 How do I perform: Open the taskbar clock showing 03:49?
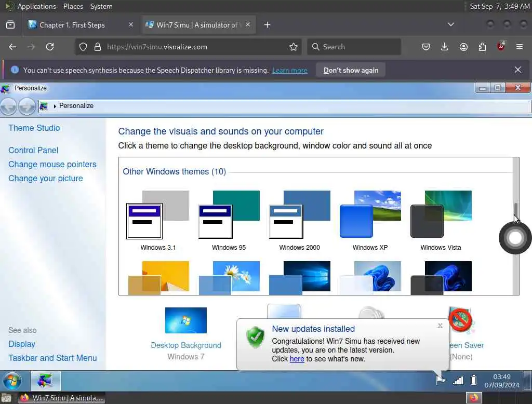coord(502,381)
